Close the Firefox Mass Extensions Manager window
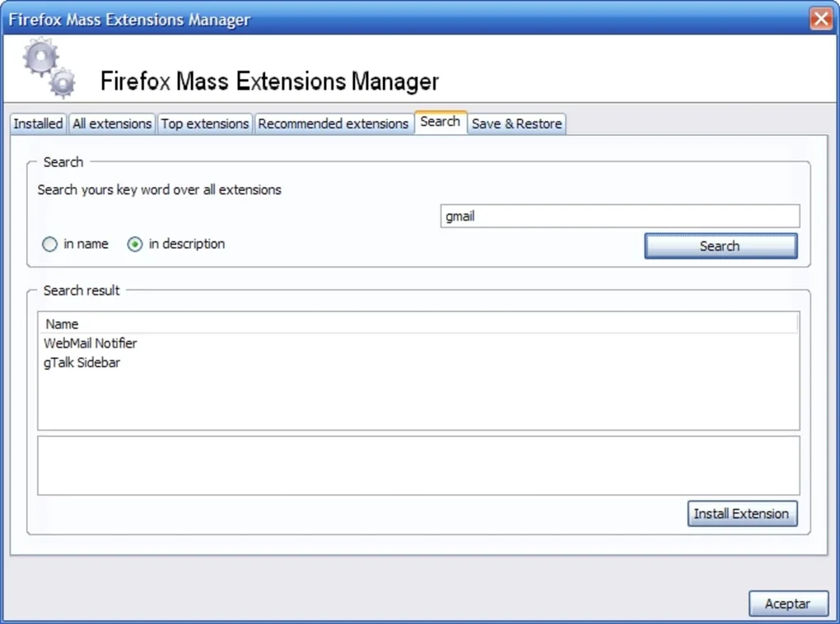Image resolution: width=840 pixels, height=624 pixels. [821, 19]
